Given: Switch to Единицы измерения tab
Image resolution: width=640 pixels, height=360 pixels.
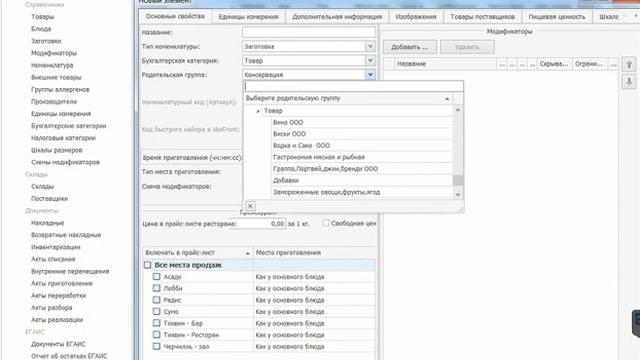Looking at the screenshot, I should pyautogui.click(x=248, y=17).
